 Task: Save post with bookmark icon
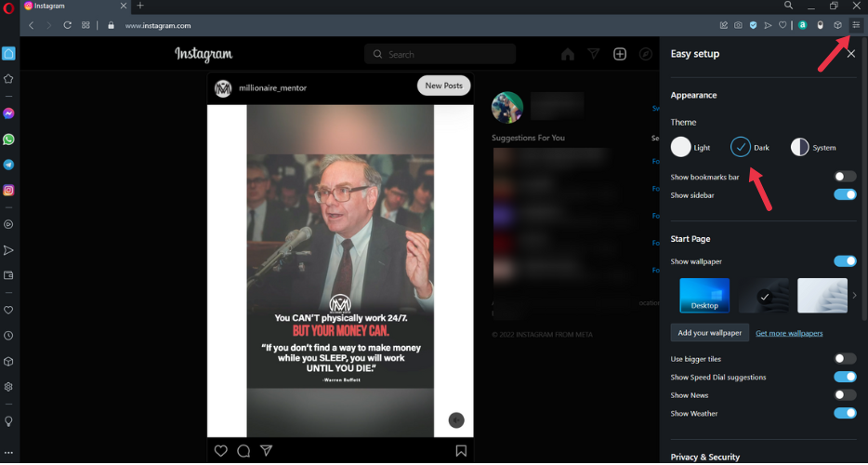tap(461, 451)
